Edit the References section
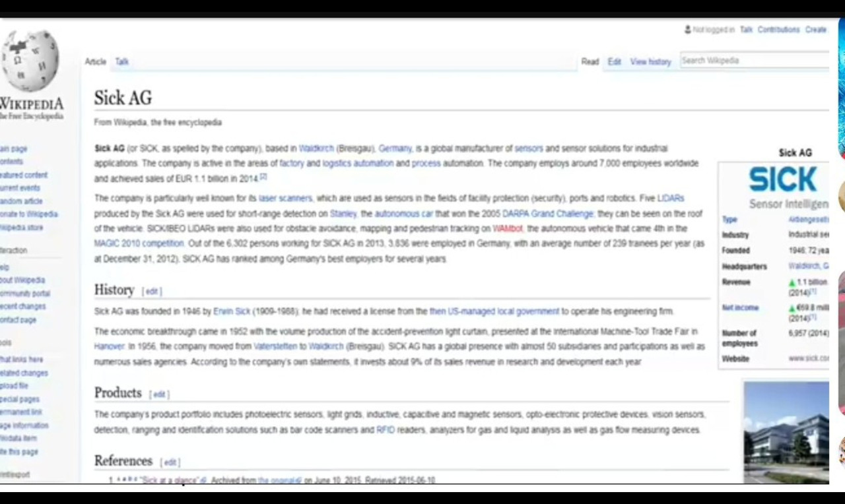Screen dimensions: 845x504 tap(170, 462)
